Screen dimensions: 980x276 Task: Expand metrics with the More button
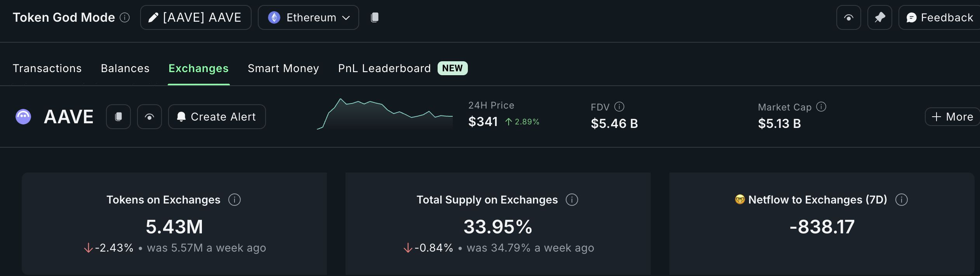point(952,116)
